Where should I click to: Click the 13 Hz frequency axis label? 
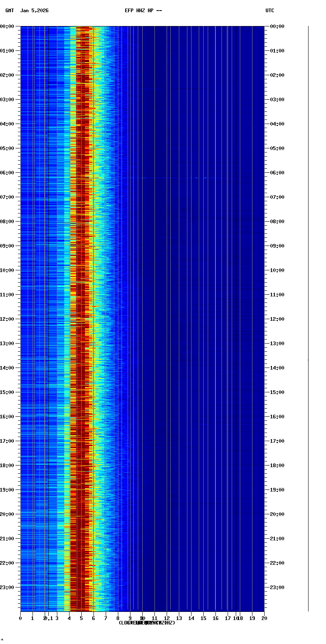click(x=179, y=618)
